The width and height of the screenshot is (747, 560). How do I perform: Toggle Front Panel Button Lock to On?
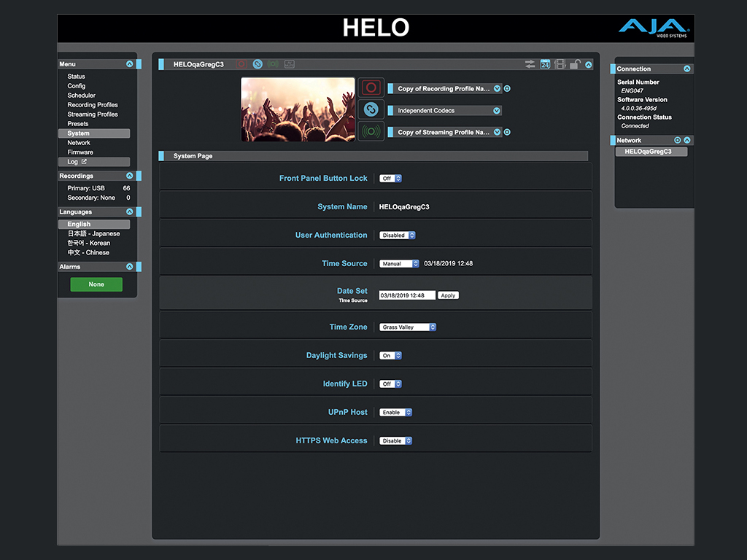pos(390,178)
